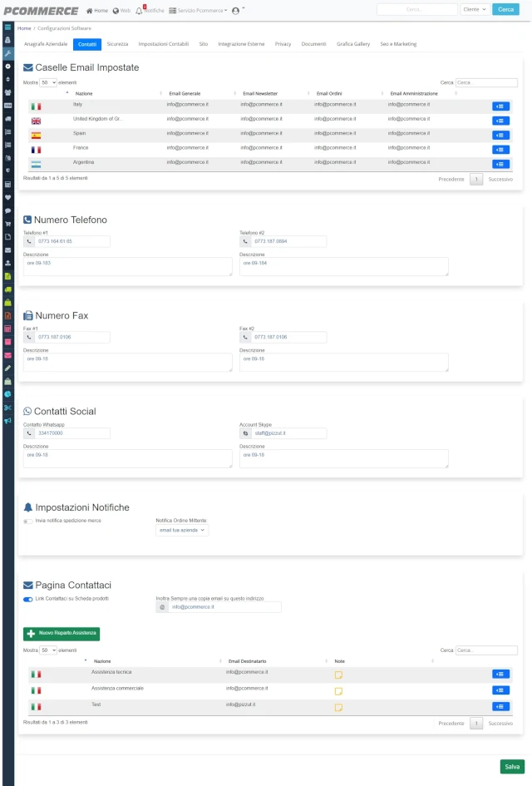This screenshot has width=532, height=786.
Task: Click the Account Skype input field
Action: coord(288,433)
